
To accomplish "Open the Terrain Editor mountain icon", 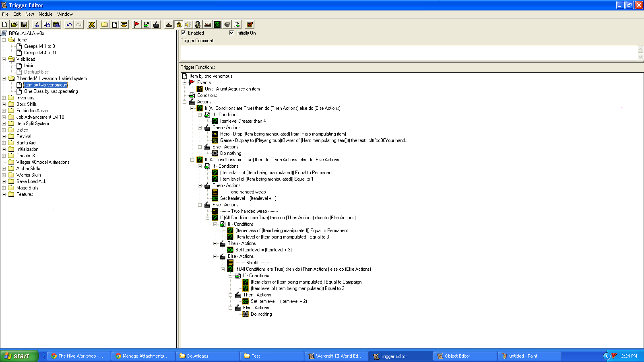I will point(169,25).
